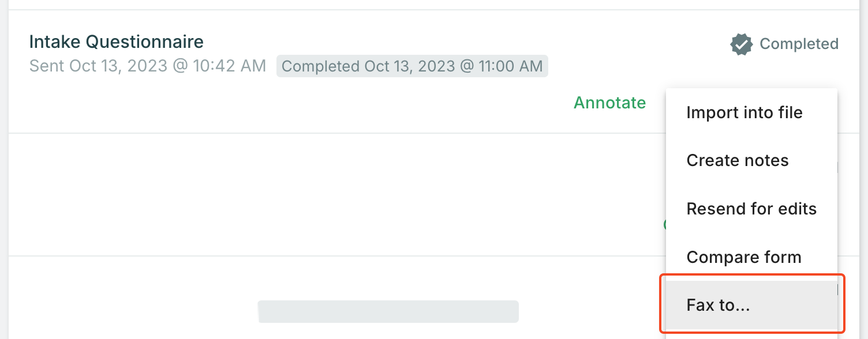This screenshot has width=868, height=339.
Task: Choose Import into file menu option
Action: 744,112
